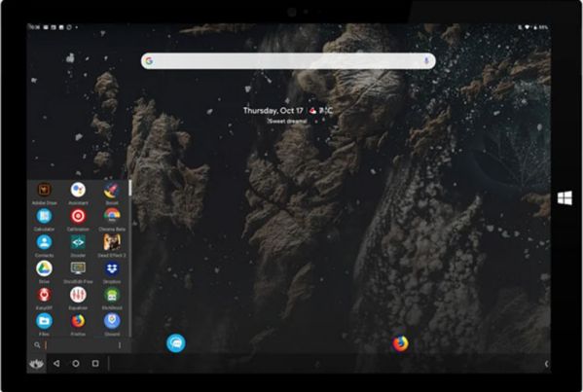Focus the app drawer search field
This screenshot has width=583, height=392.
click(x=80, y=345)
